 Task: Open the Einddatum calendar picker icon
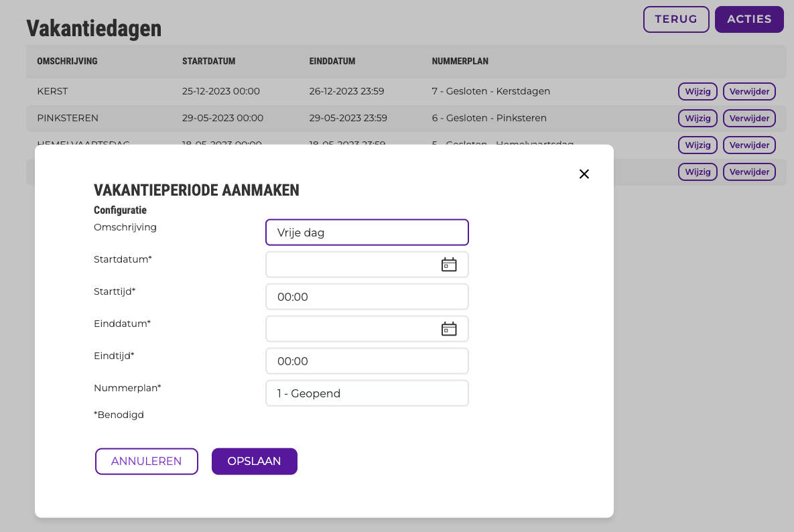coord(449,329)
